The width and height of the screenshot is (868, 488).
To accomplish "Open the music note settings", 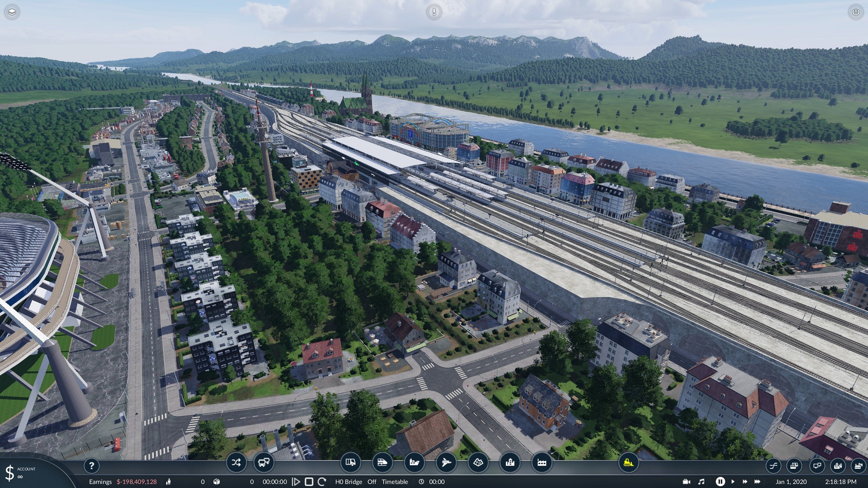I will tap(701, 481).
